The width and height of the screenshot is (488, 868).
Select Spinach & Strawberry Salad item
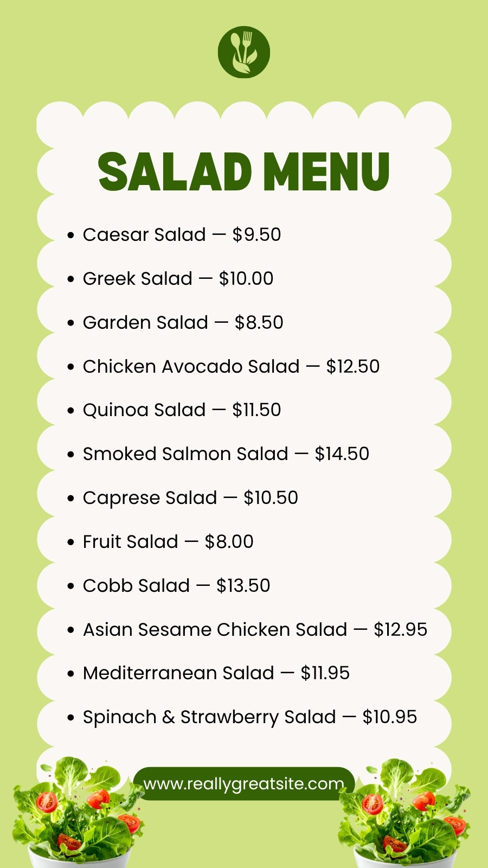tap(249, 717)
